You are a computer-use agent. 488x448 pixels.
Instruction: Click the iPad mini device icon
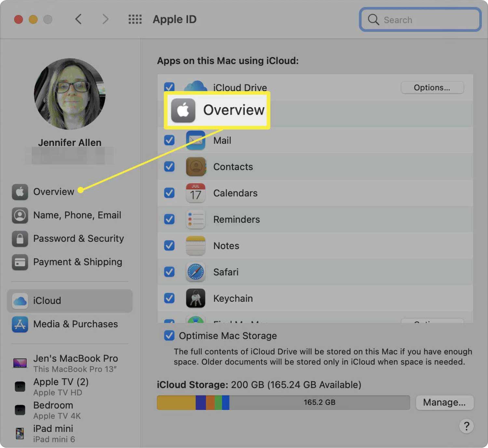point(20,433)
